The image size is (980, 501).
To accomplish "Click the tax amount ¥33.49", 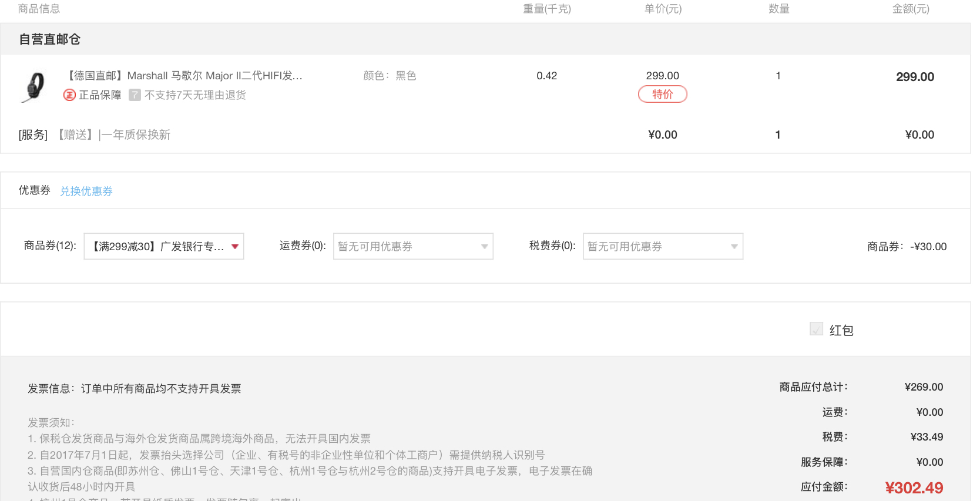I will pos(927,437).
